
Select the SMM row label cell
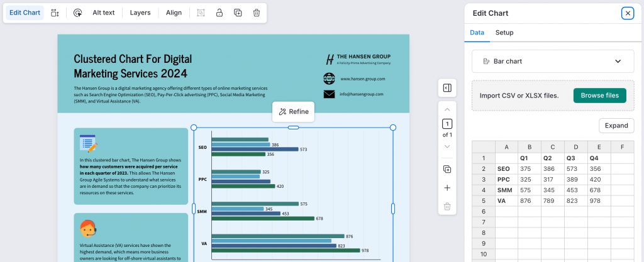coord(506,190)
